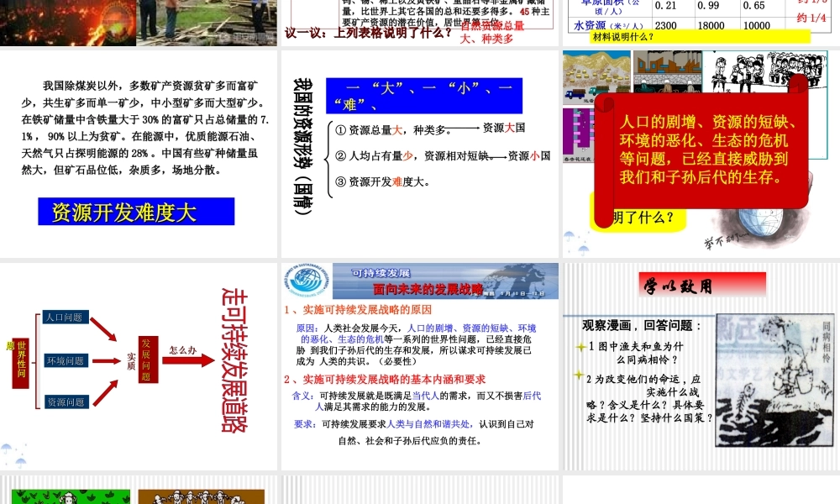Select the 水资源 table row label
The width and height of the screenshot is (840, 504).
pyautogui.click(x=608, y=26)
